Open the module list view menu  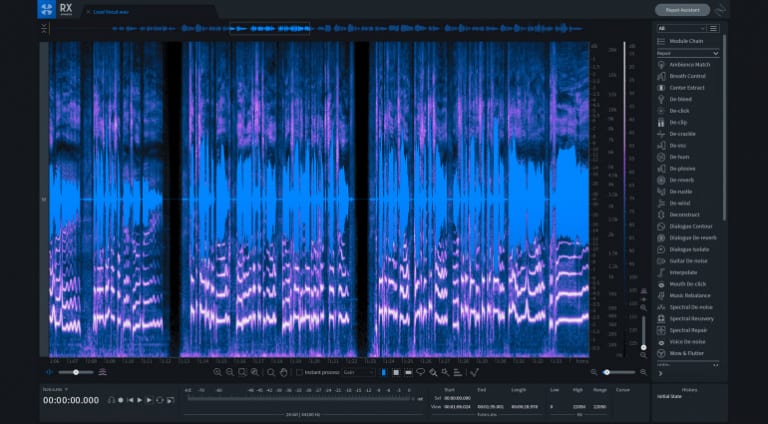pos(714,28)
